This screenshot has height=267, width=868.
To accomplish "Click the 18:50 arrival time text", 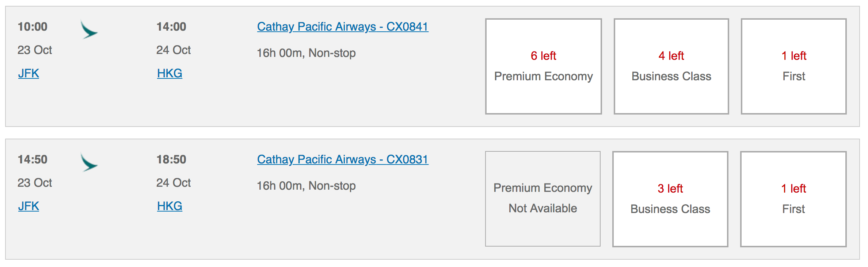I will pyautogui.click(x=171, y=159).
